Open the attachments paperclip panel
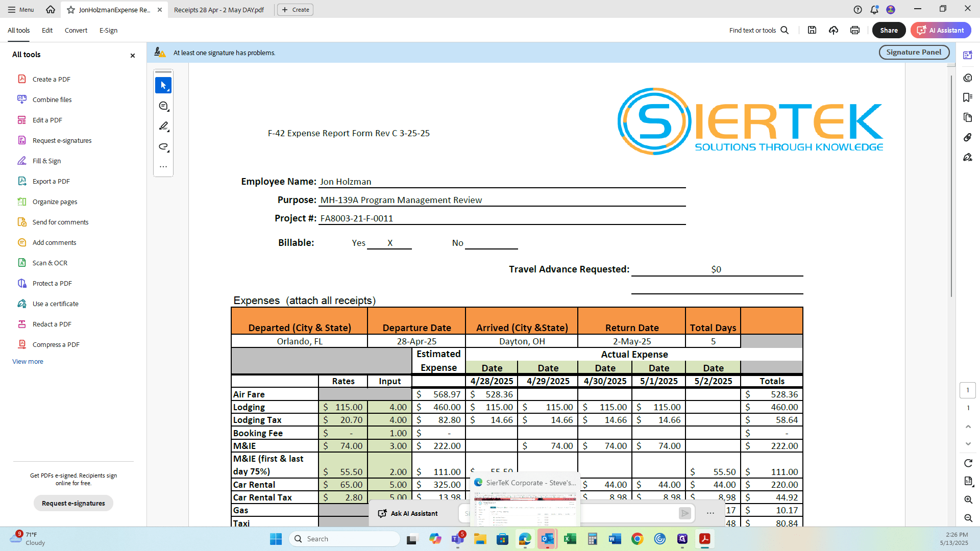980x551 pixels. tap(968, 137)
